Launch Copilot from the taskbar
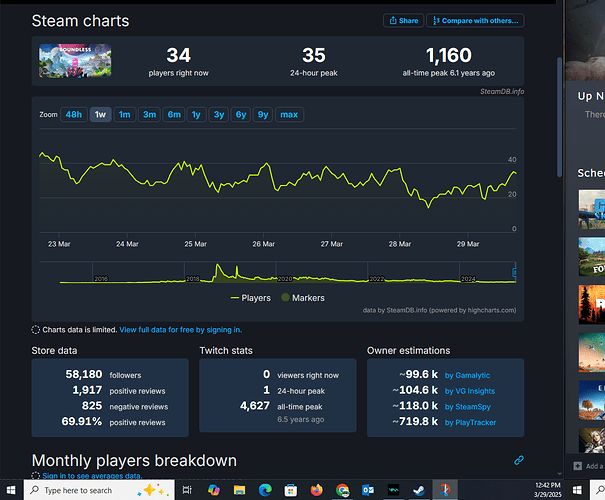The height and width of the screenshot is (500, 605). [213, 490]
